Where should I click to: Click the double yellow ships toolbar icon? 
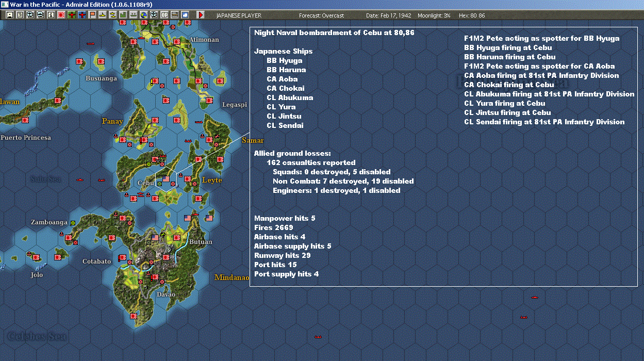113,15
